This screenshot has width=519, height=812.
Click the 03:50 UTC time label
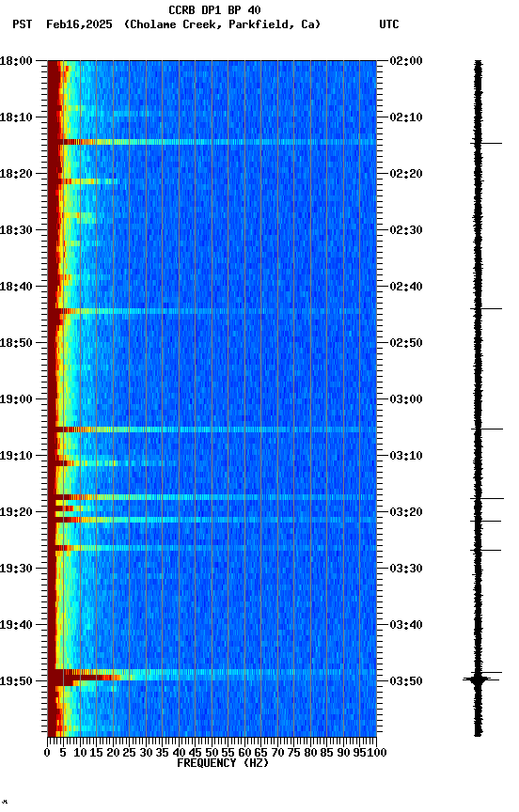[406, 681]
